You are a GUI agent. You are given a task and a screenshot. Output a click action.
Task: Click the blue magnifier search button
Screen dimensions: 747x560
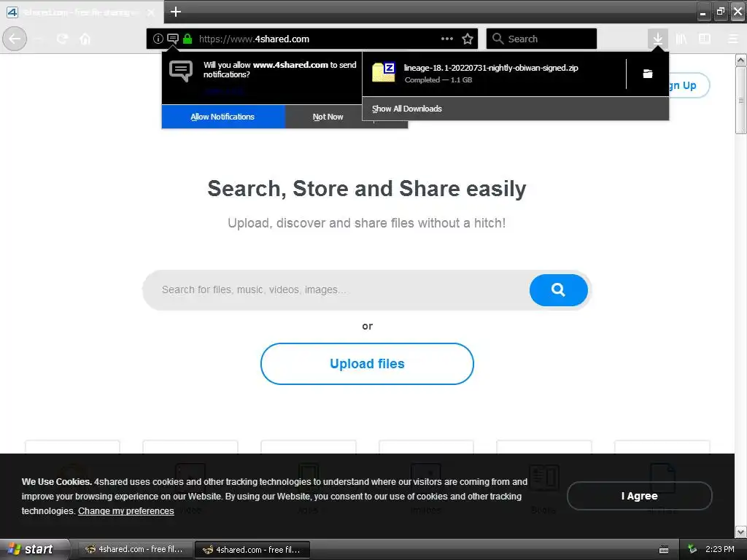pos(558,290)
